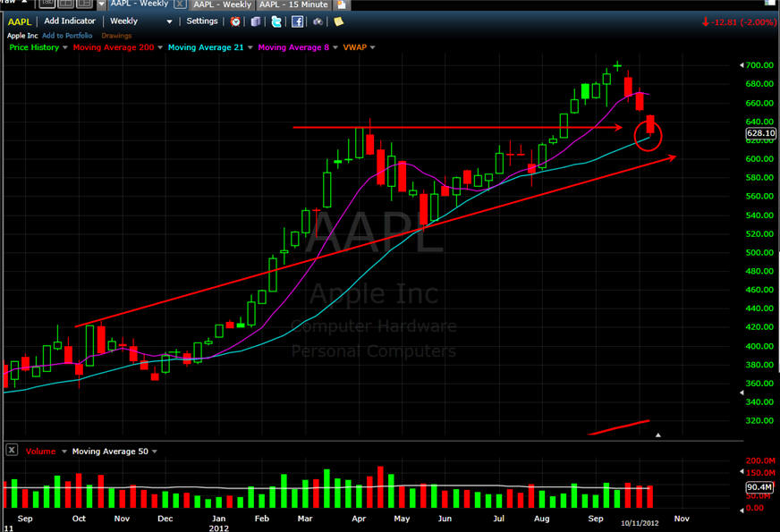Share chart via Twitter icon
780x532 pixels.
pos(276,21)
